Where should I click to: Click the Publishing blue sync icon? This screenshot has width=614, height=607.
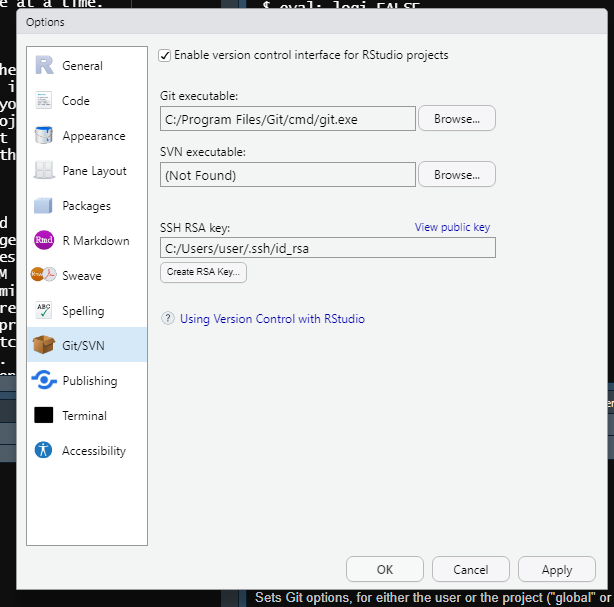(x=44, y=380)
